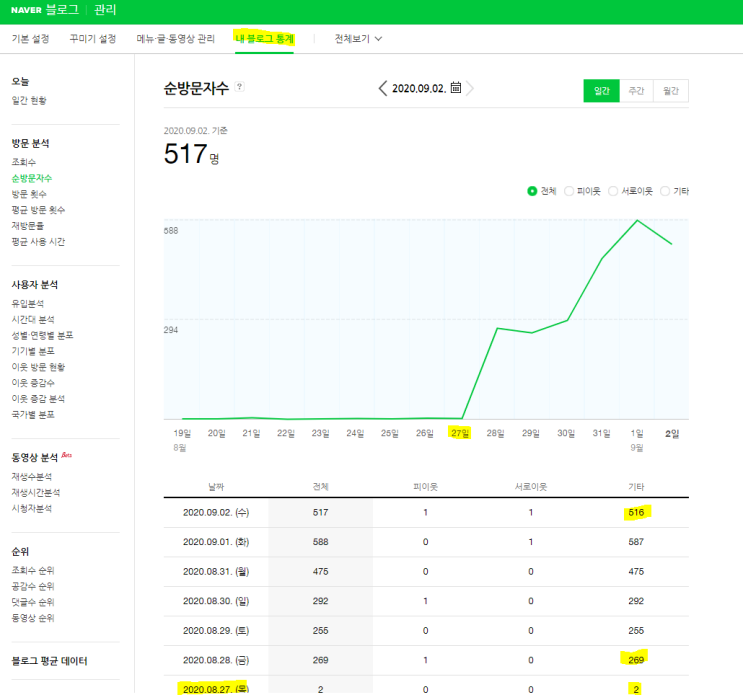Open the 기본 설정 tab
Screen dimensions: 743x695
(30, 39)
